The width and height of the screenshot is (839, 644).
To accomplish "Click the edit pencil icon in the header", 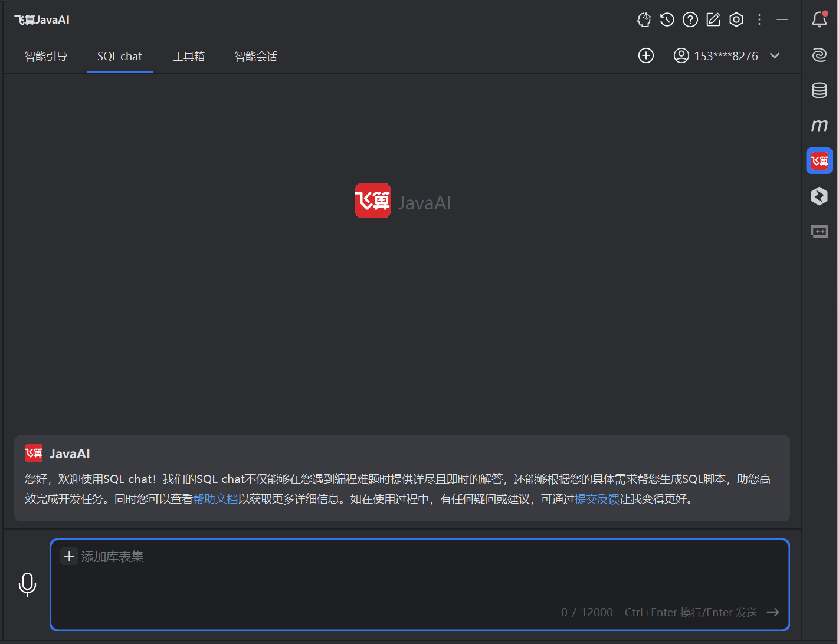I will (713, 19).
